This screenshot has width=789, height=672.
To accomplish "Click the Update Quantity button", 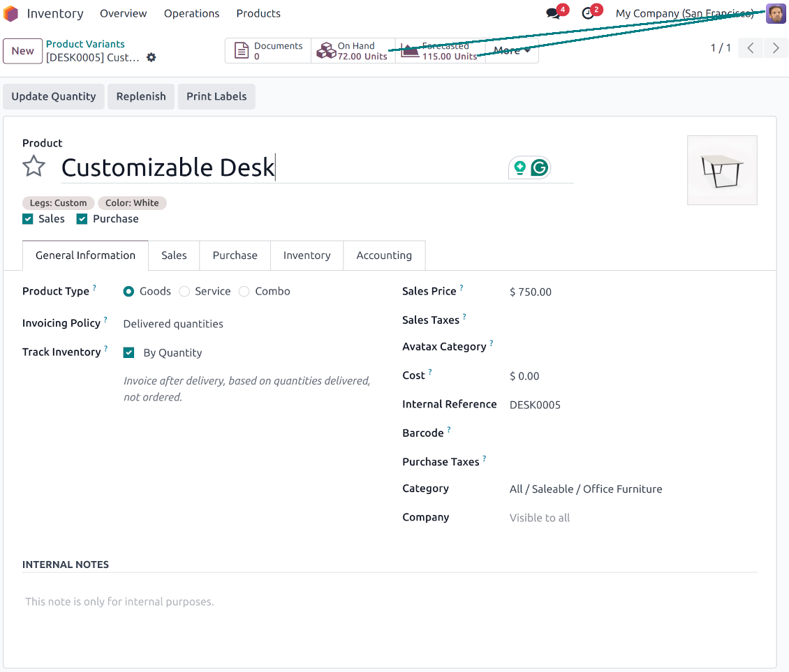I will click(x=54, y=96).
